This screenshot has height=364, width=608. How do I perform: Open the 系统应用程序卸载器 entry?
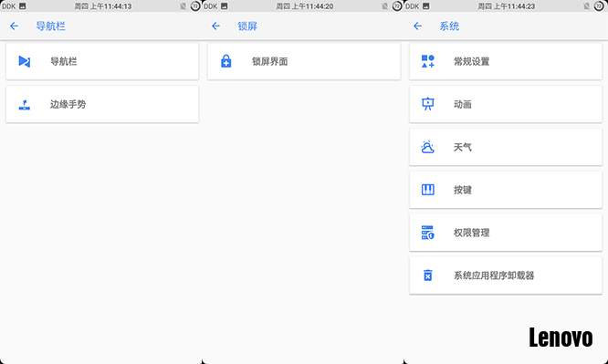click(506, 276)
